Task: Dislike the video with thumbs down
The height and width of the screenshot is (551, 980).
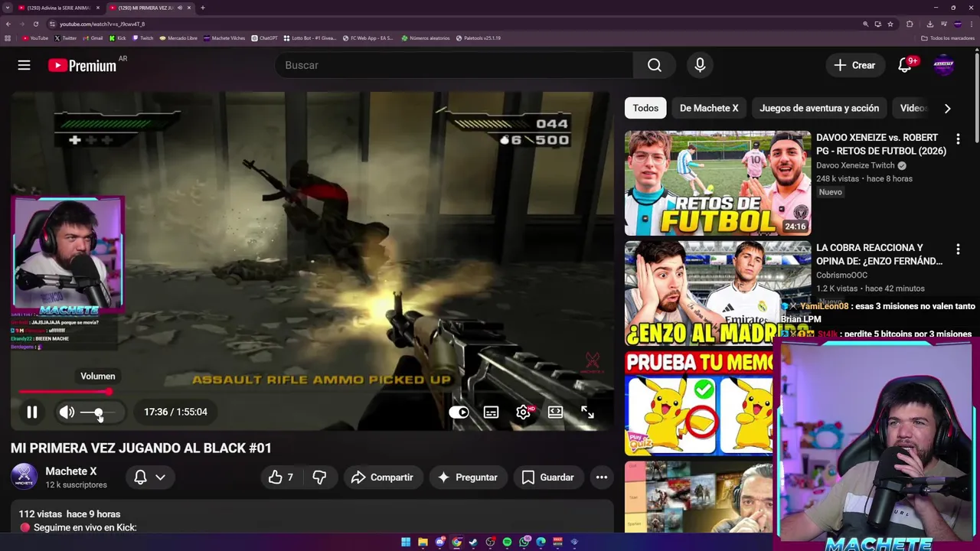Action: (x=319, y=478)
